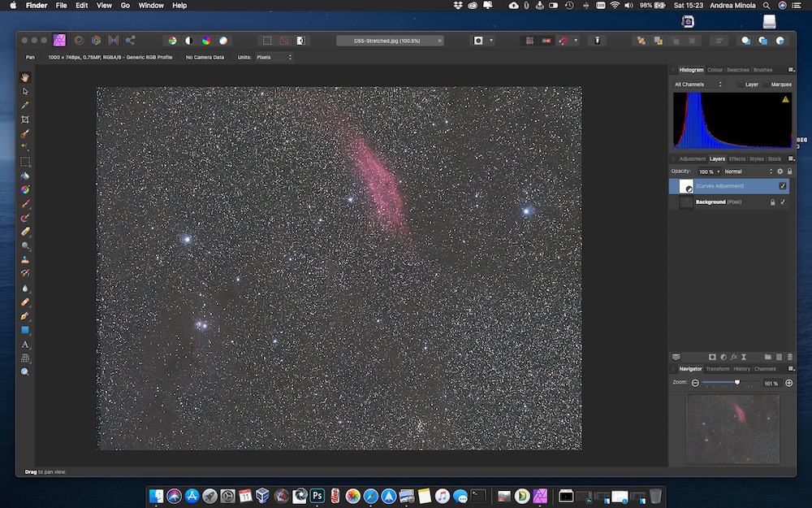Switch to the History tab
Image resolution: width=812 pixels, height=508 pixels.
[x=741, y=368]
